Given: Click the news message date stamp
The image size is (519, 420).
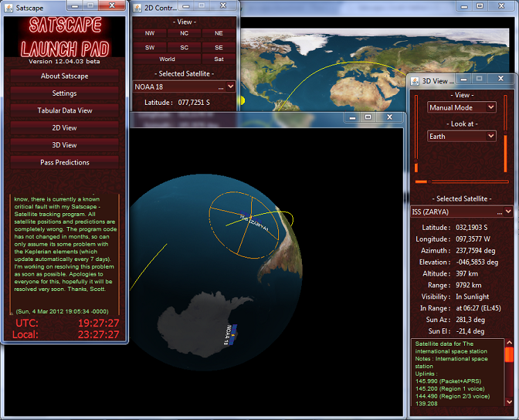Looking at the screenshot, I should pyautogui.click(x=62, y=312).
